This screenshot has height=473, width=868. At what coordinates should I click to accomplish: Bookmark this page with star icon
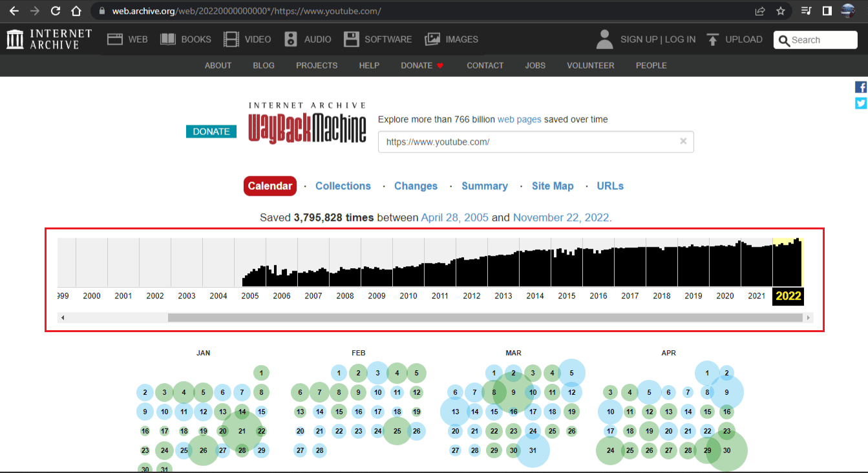pos(780,11)
